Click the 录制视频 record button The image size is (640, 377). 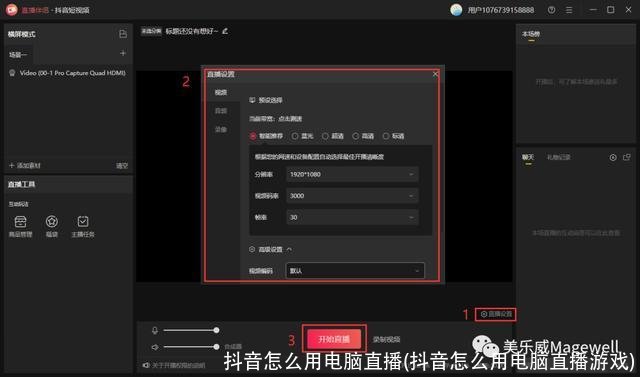pos(386,339)
